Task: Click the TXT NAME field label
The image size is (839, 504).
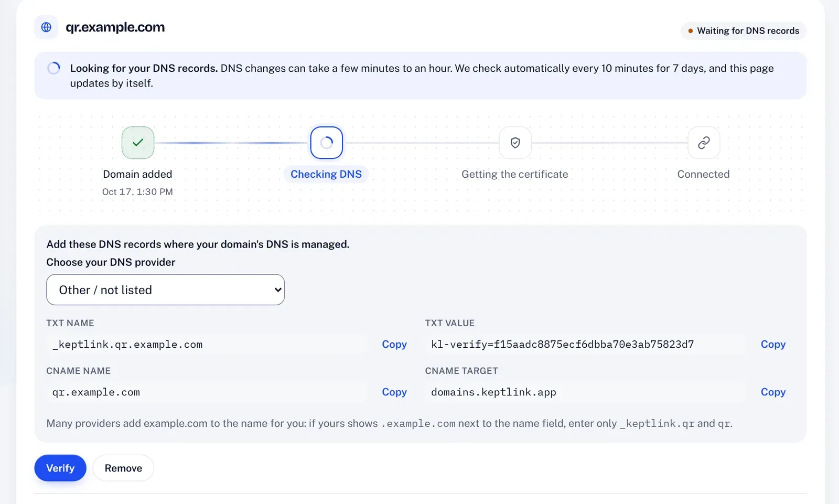Action: point(70,323)
